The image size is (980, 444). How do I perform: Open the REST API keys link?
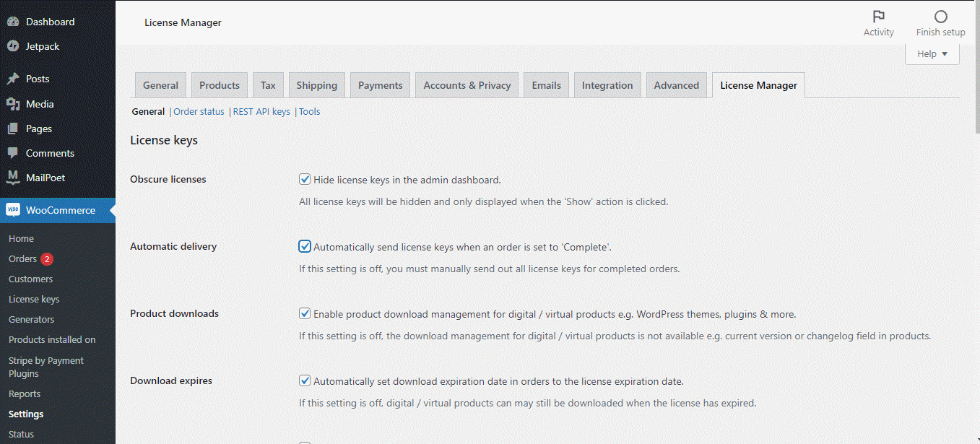[x=261, y=112]
